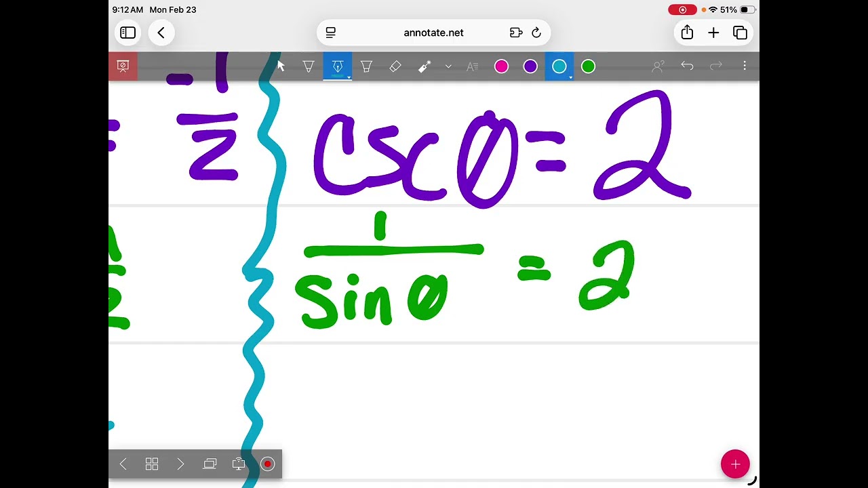This screenshot has width=868, height=488.
Task: Open the slide grid overview
Action: coord(152,464)
